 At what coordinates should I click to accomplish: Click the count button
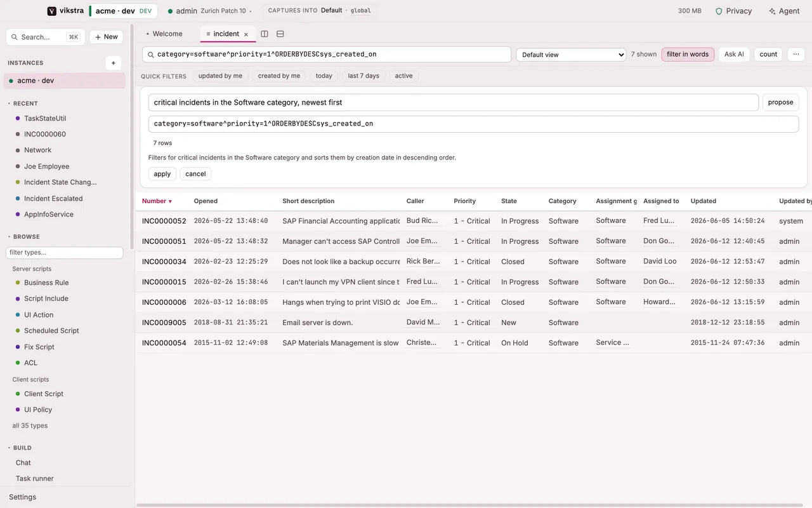(x=768, y=55)
